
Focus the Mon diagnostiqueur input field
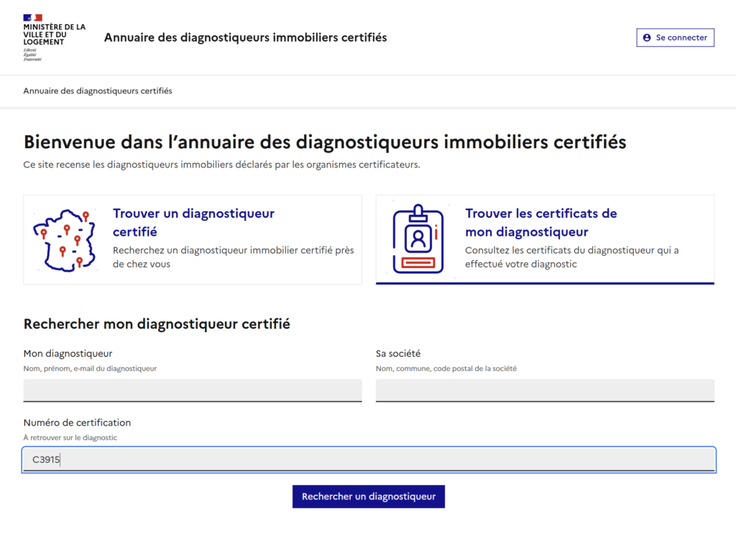click(x=192, y=390)
